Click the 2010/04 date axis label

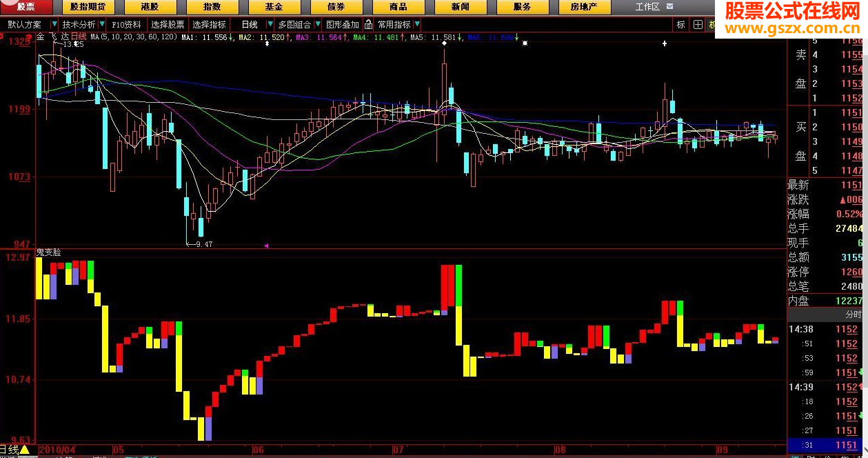click(x=58, y=449)
